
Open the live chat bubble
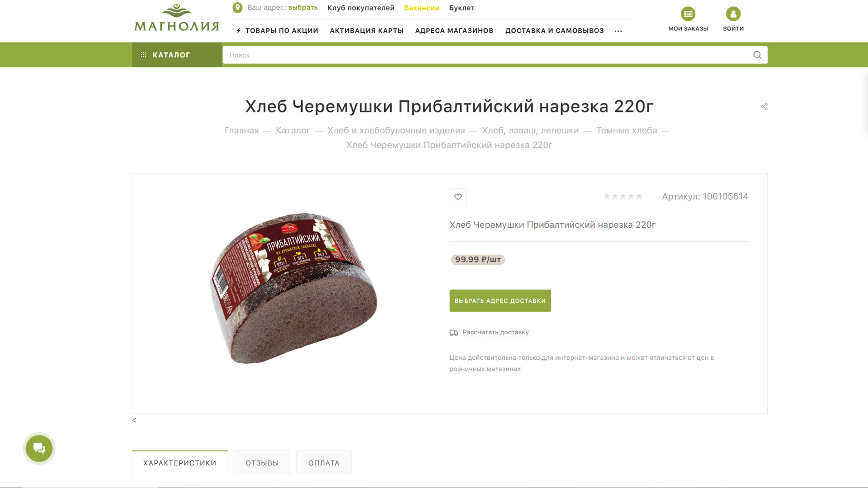39,448
